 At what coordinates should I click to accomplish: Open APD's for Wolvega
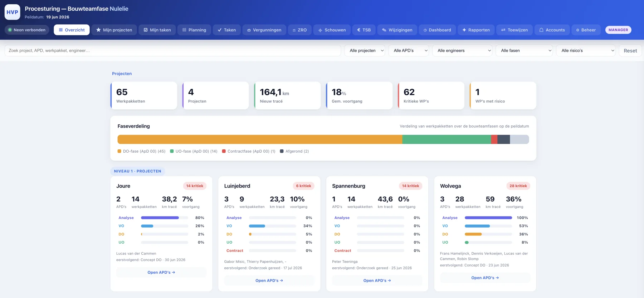pyautogui.click(x=485, y=278)
